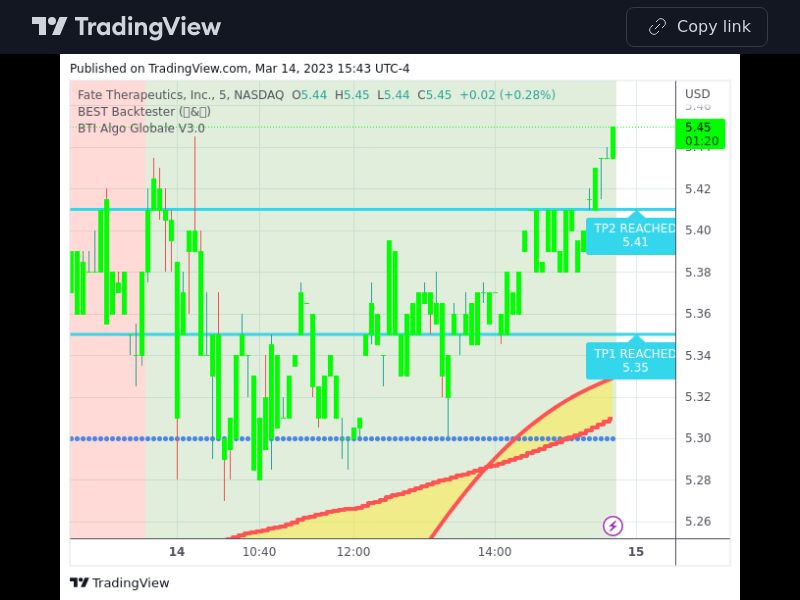
Task: Click the BTI Algo Globale V3.0 label
Action: (141, 128)
